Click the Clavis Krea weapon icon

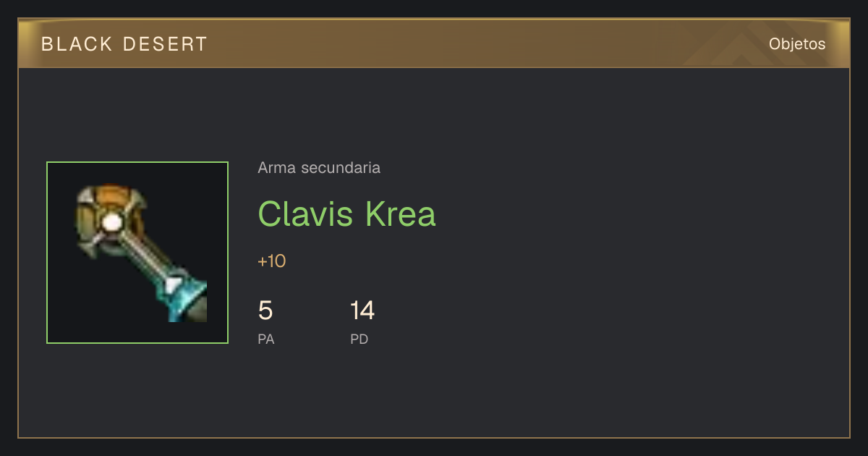point(141,253)
